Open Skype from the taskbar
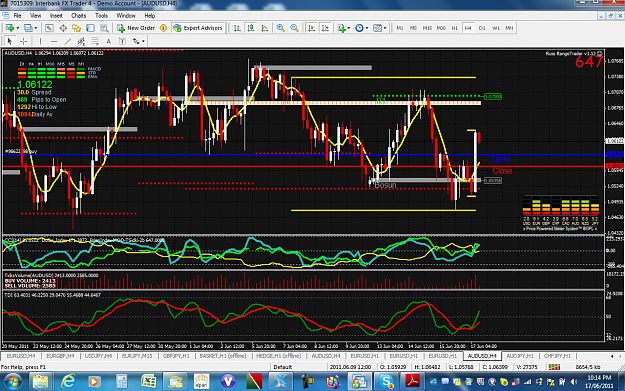The image size is (625, 391). pyautogui.click(x=386, y=382)
